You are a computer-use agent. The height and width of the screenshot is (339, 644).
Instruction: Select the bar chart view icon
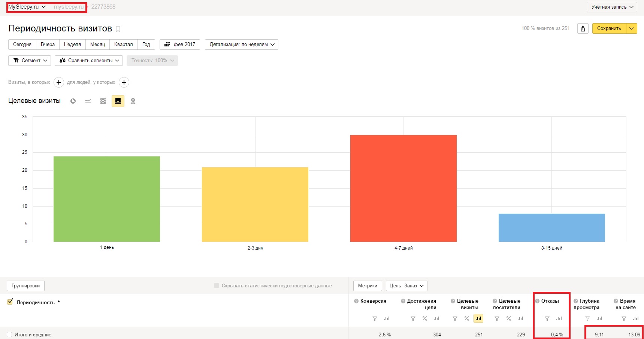point(118,101)
